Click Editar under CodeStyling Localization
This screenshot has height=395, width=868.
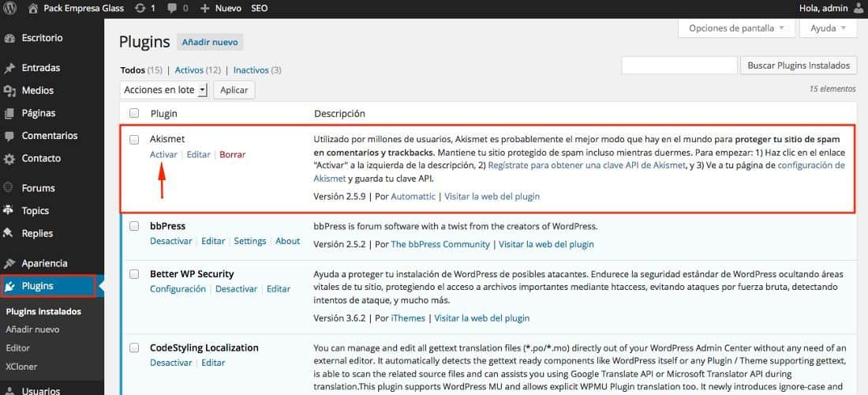213,363
